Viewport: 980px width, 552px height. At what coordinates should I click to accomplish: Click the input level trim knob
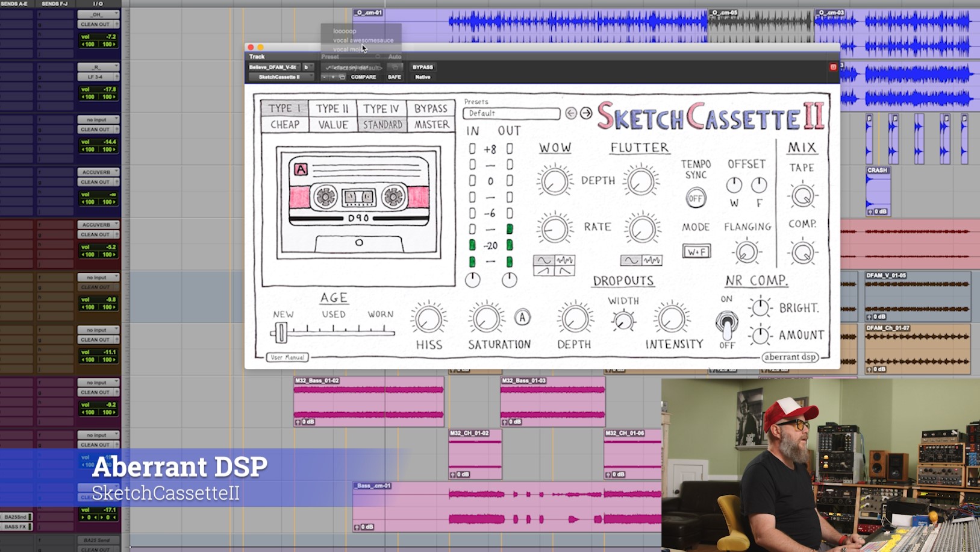coord(473,280)
